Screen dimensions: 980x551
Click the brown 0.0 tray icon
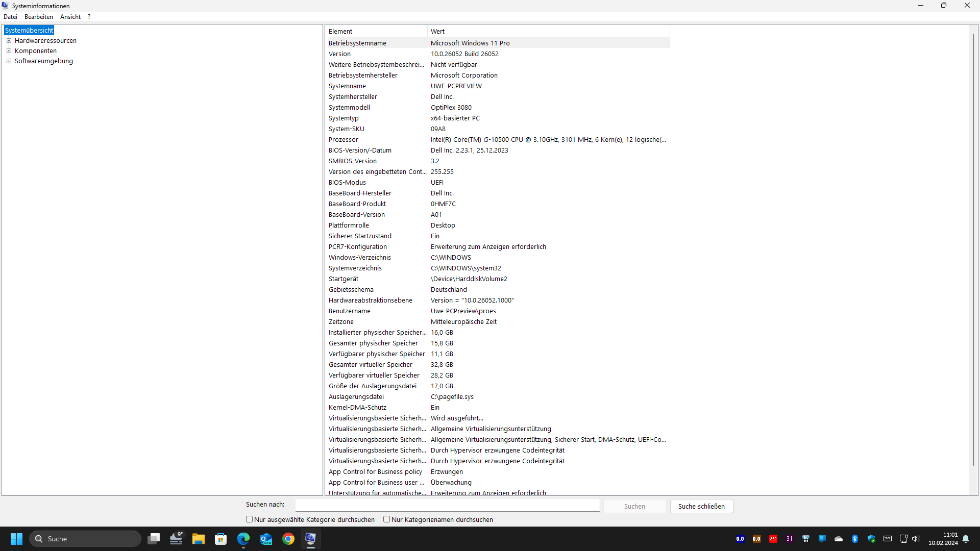pyautogui.click(x=756, y=539)
